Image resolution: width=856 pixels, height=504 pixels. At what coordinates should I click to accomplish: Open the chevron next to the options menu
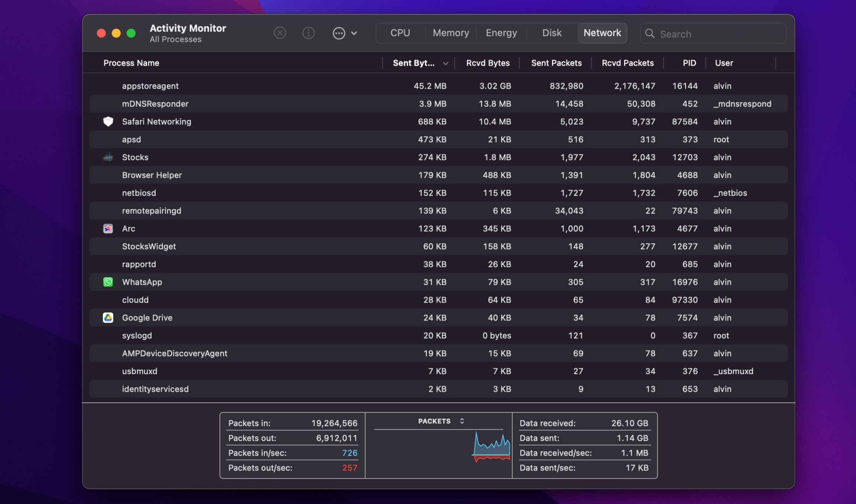click(354, 33)
